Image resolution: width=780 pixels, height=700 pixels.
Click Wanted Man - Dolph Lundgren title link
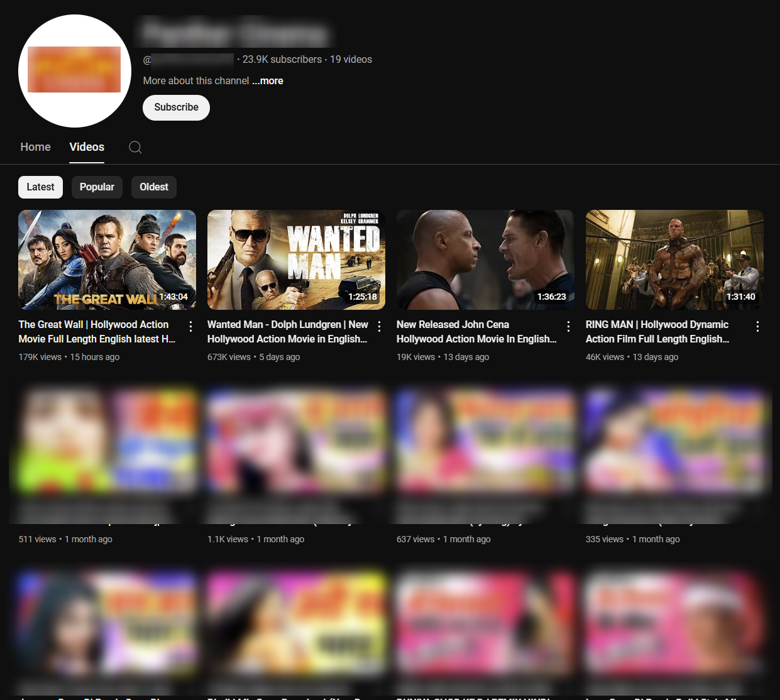point(288,332)
